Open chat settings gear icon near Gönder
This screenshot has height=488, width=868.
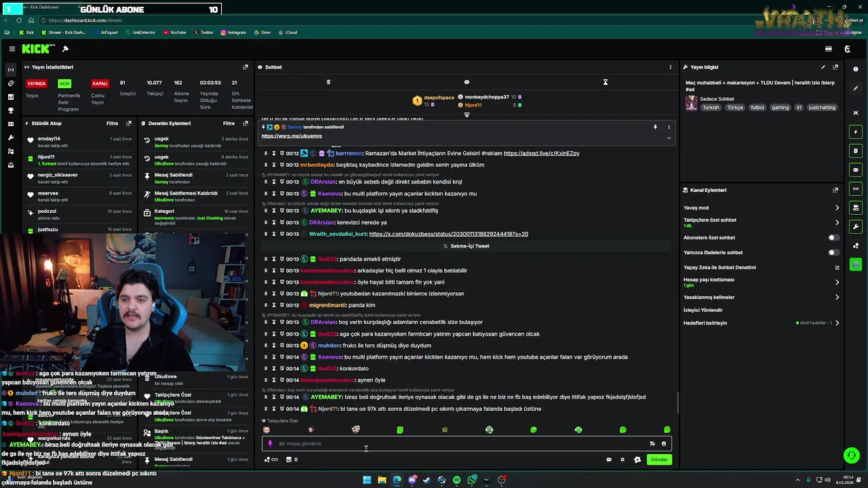point(623,460)
